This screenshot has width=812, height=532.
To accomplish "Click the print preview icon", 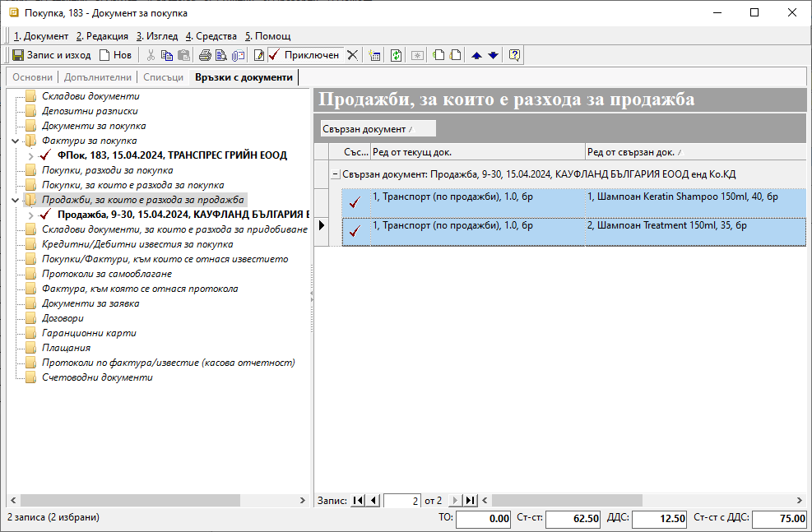I will point(220,55).
